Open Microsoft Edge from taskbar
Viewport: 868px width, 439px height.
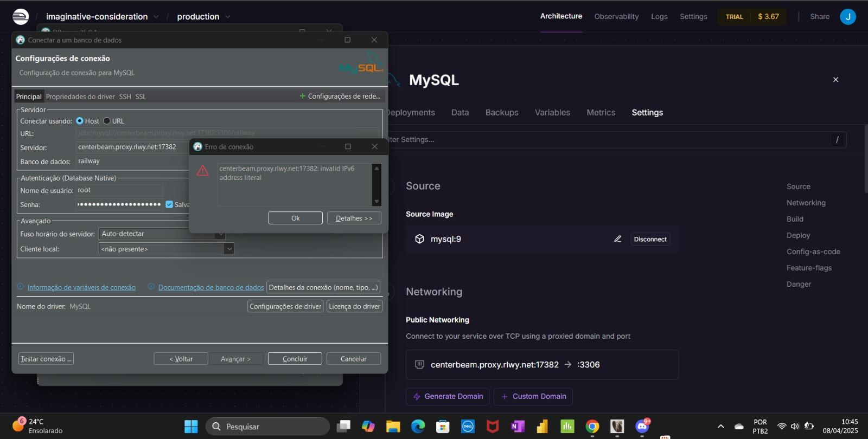418,427
